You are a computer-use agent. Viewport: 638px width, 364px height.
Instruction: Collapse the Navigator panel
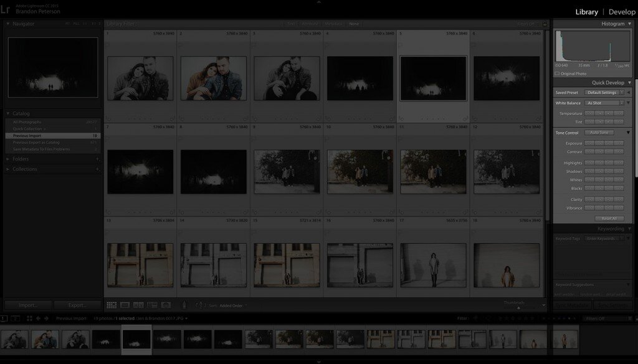click(x=7, y=24)
